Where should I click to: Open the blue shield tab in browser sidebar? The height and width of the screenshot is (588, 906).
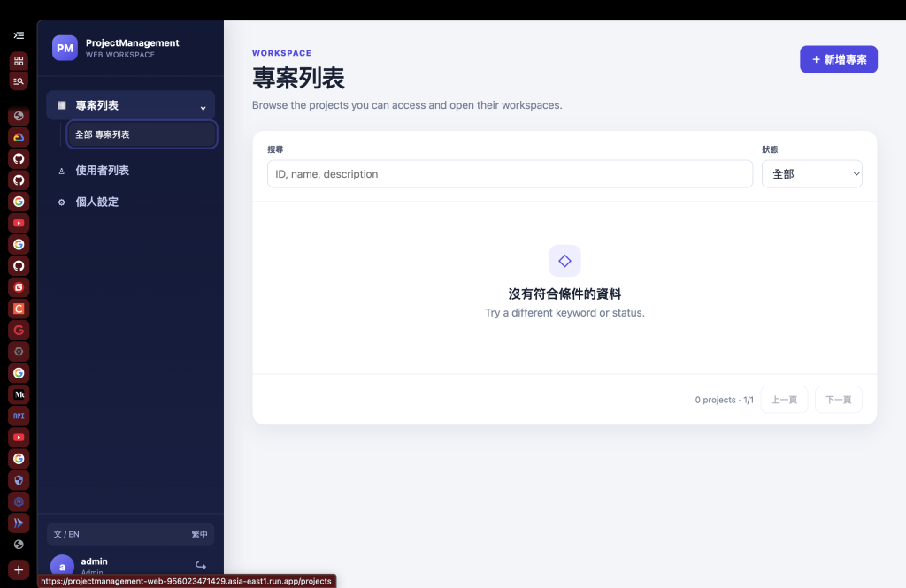click(x=19, y=480)
